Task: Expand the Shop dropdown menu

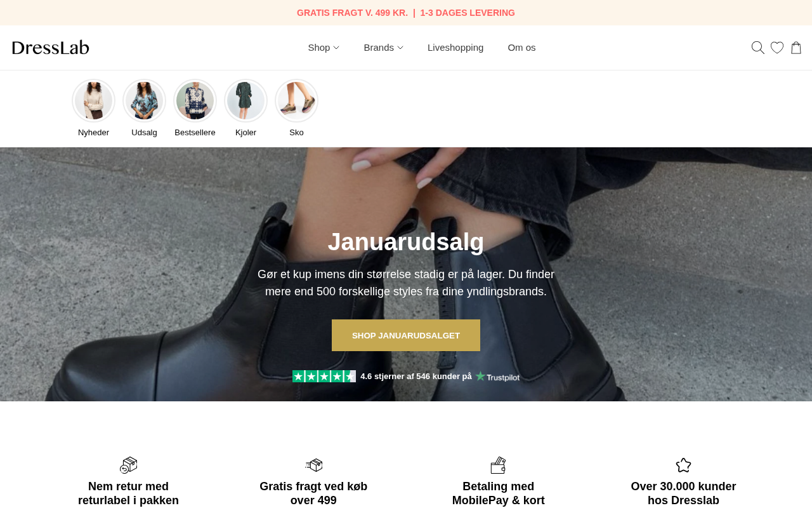Action: point(324,48)
